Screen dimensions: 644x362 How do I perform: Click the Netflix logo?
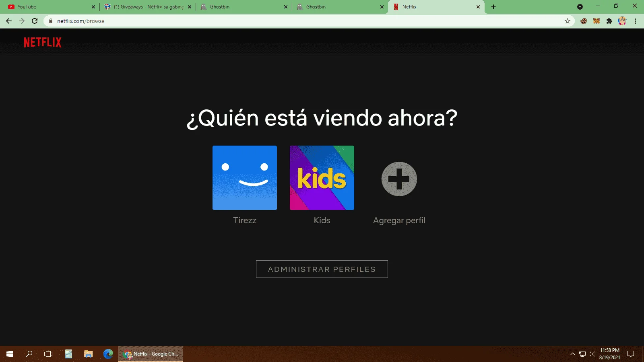pyautogui.click(x=43, y=42)
